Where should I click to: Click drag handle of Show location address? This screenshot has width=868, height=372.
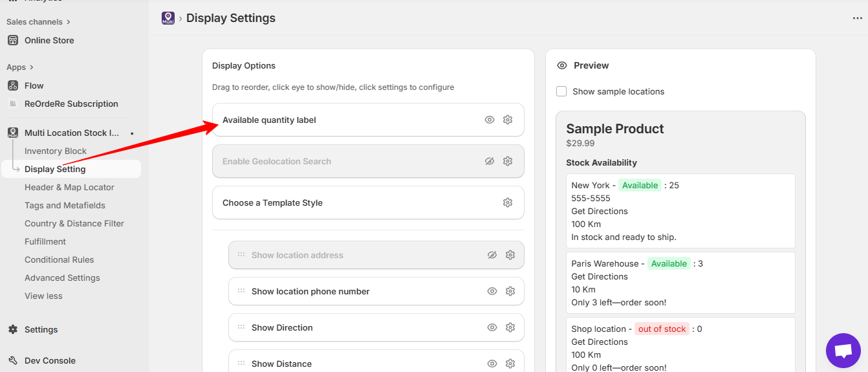(x=241, y=255)
